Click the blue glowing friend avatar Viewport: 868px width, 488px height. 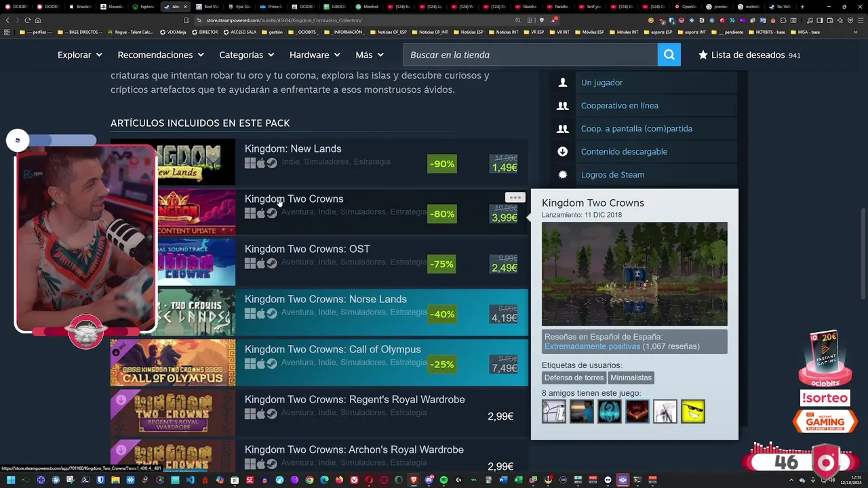pos(609,411)
